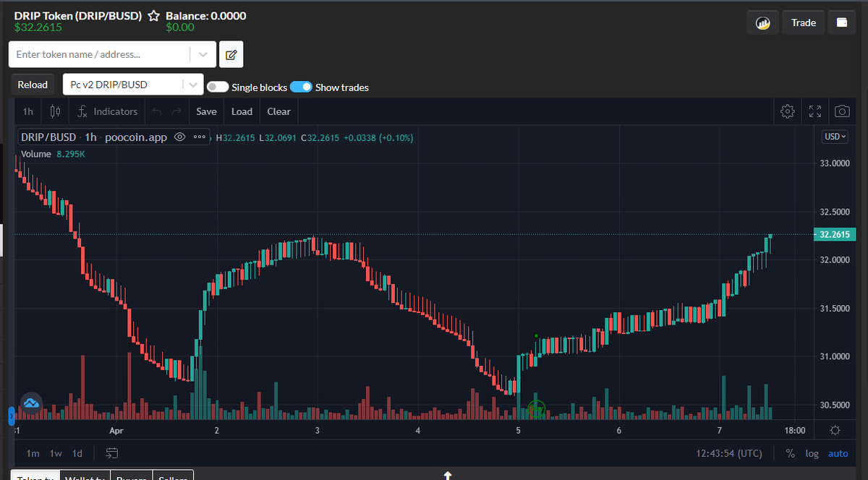Expand the token search field dropdown arrow
The width and height of the screenshot is (868, 480).
click(x=203, y=54)
